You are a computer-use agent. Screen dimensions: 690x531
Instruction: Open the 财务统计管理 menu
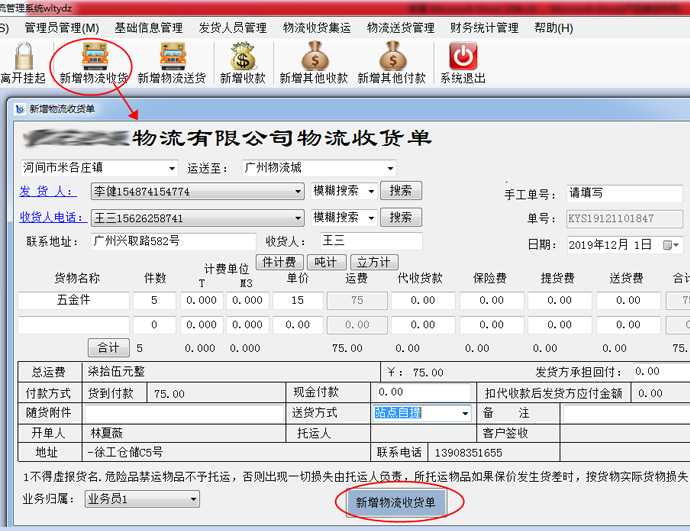coord(484,27)
